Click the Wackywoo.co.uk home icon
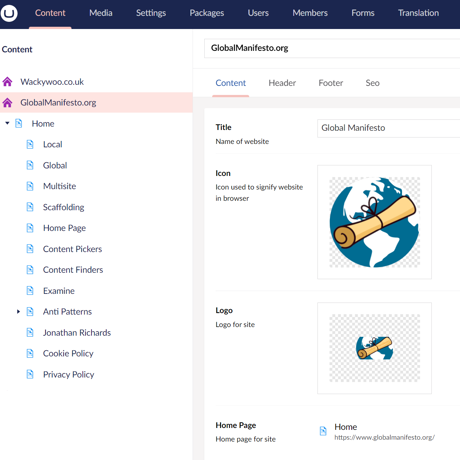The width and height of the screenshot is (460, 460). 7,82
